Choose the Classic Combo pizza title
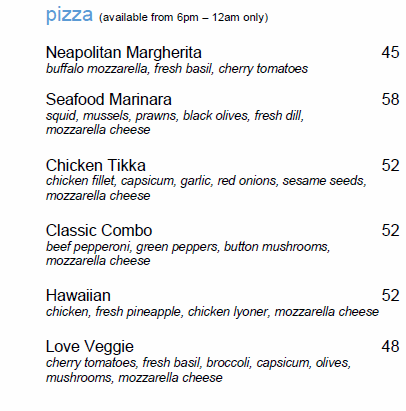The image size is (406, 411). (x=99, y=230)
